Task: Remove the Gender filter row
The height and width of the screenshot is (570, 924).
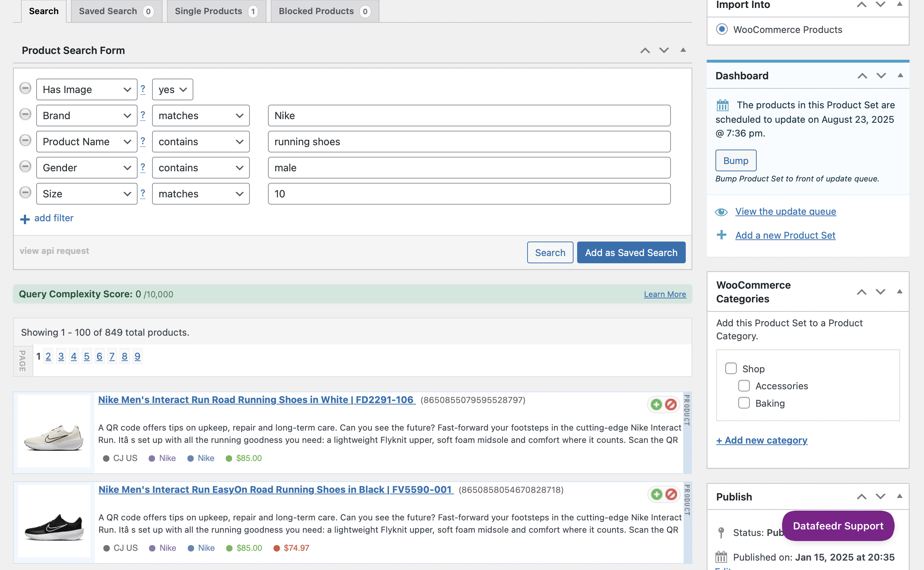Action: pos(25,166)
